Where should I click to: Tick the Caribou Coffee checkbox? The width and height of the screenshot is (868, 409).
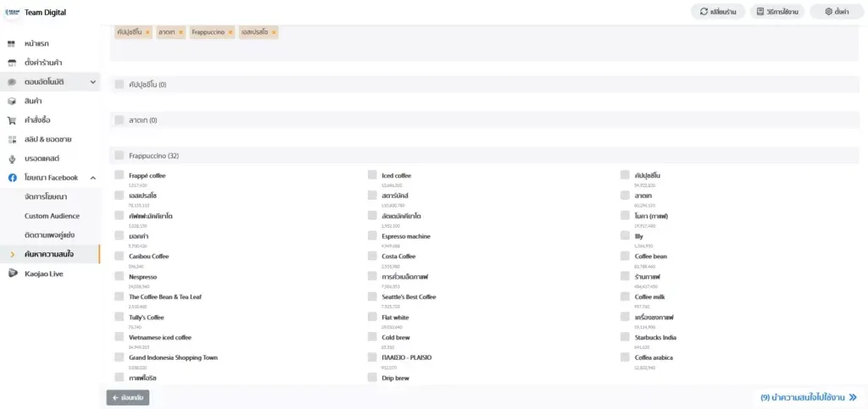[x=119, y=256]
